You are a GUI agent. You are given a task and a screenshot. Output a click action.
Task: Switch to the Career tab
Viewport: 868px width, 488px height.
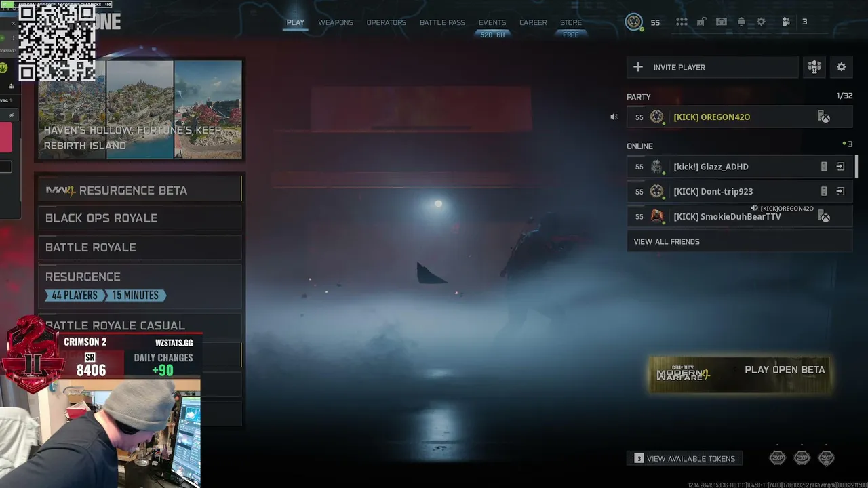533,22
